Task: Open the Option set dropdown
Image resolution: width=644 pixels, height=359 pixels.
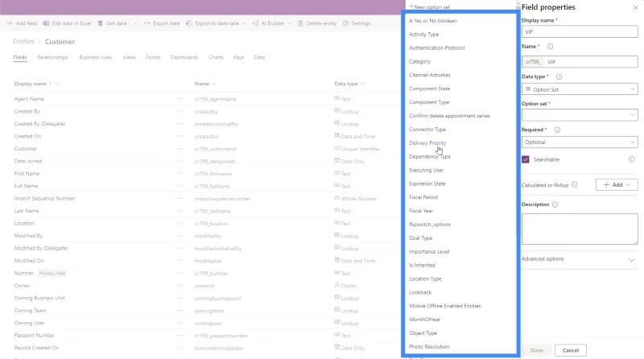Action: (x=580, y=114)
